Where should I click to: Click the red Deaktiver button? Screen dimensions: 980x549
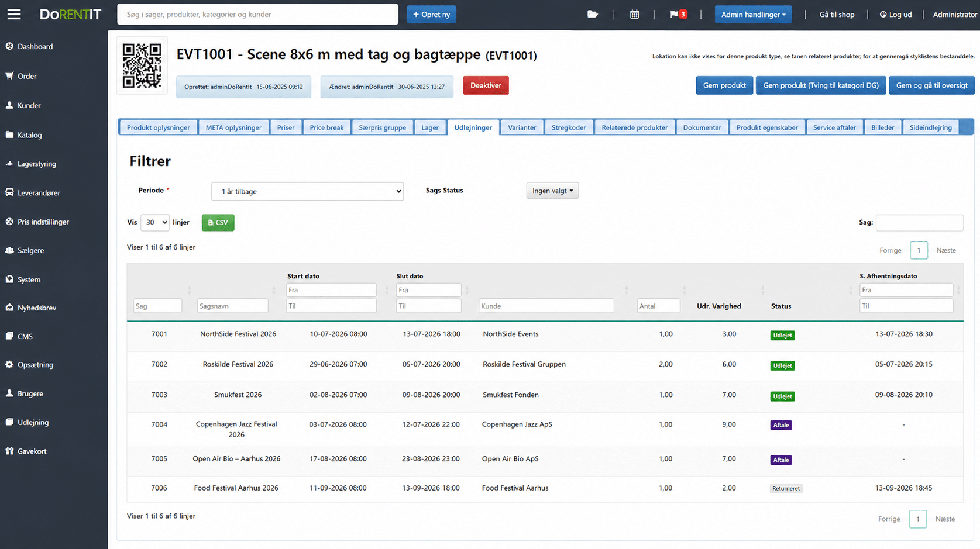[486, 85]
